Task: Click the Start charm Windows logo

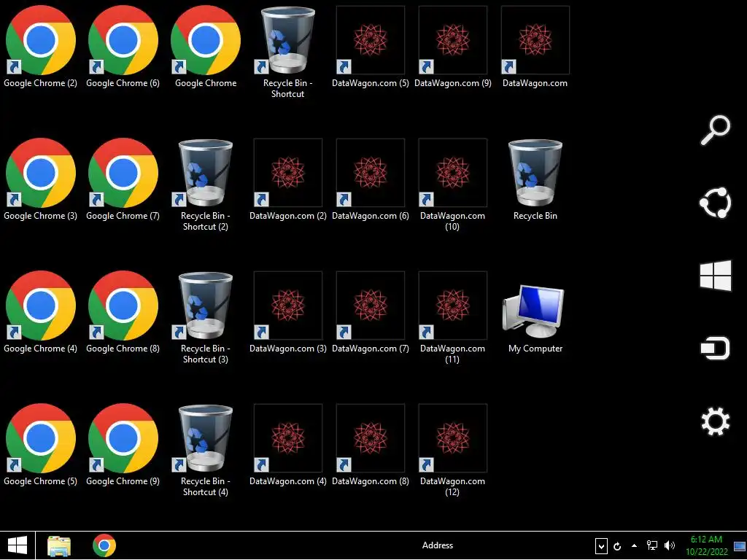Action: click(715, 276)
